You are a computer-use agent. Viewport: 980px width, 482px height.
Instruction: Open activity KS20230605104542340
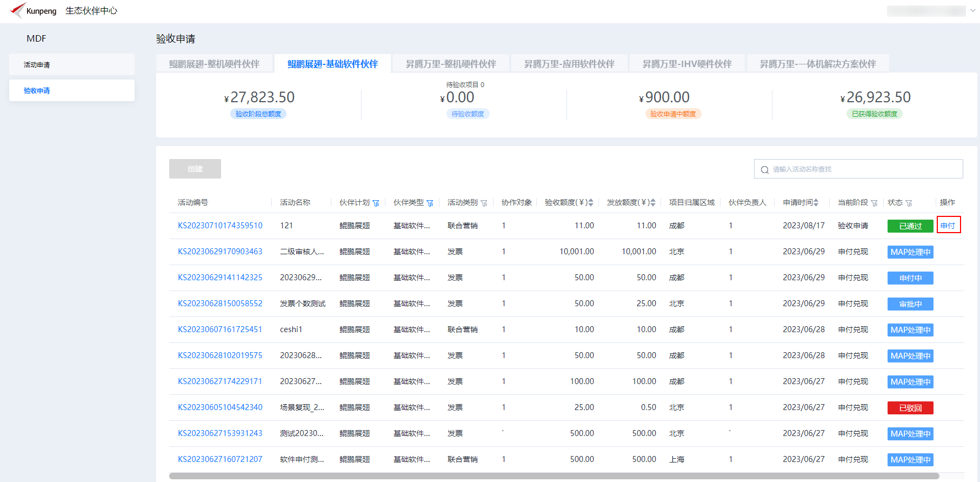220,407
